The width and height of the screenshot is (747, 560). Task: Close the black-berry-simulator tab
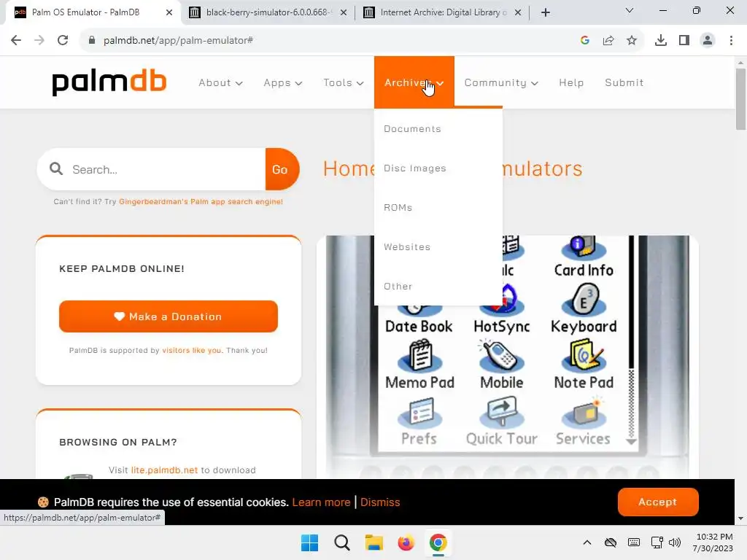pos(343,12)
